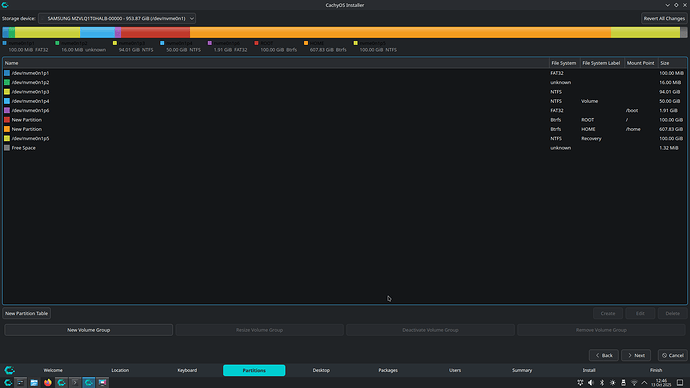Screen dimensions: 690x388
Task: Select the Users step
Action: pyautogui.click(x=455, y=370)
